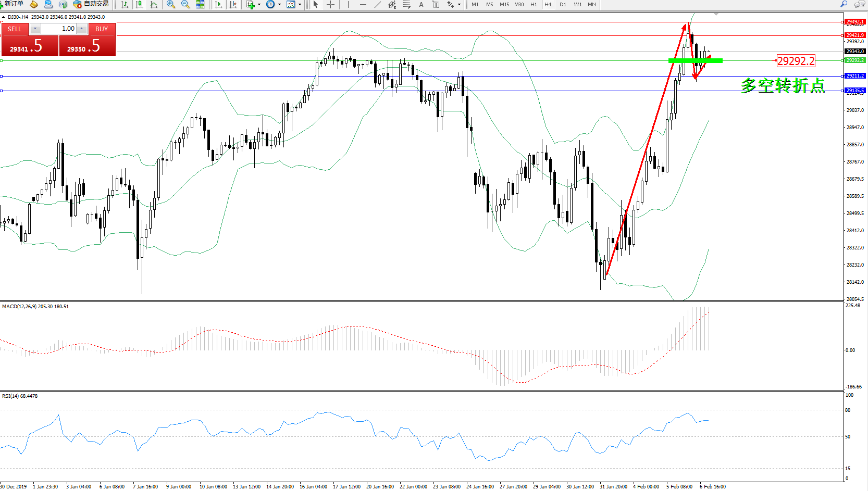Choose the horizontal line drawing tool
868x491 pixels.
pos(363,5)
